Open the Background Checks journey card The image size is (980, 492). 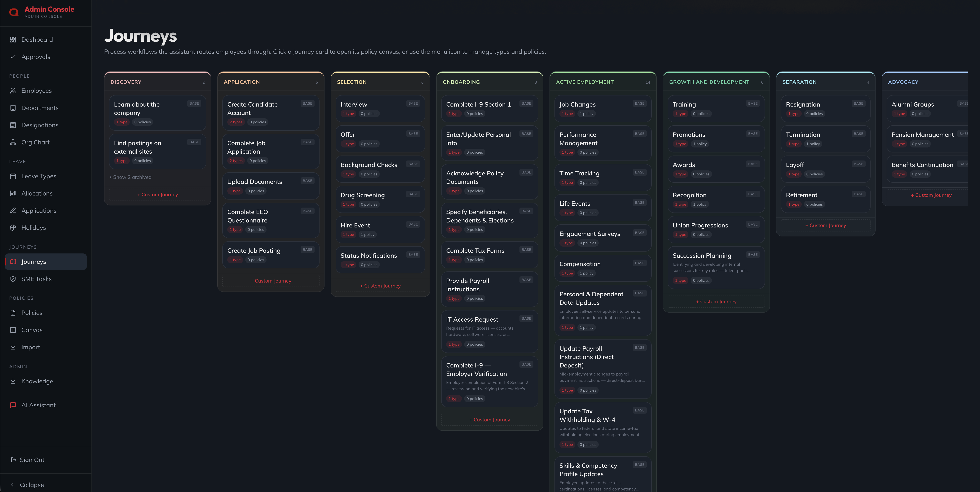(380, 169)
